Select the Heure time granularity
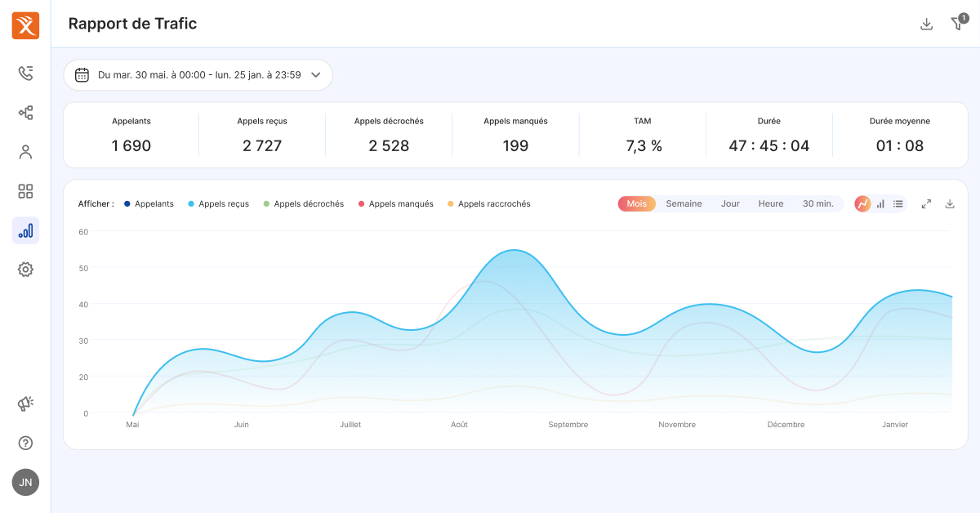 (770, 203)
